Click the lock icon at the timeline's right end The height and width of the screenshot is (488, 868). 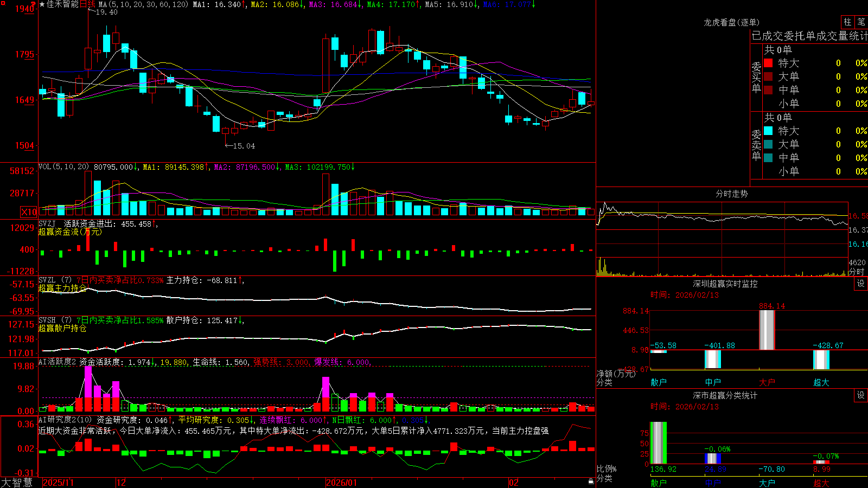click(x=591, y=481)
